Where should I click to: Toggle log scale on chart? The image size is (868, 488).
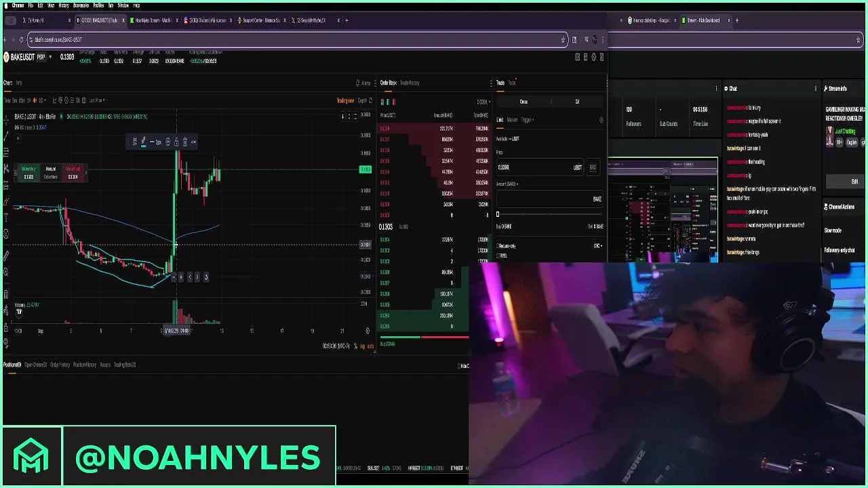(361, 346)
